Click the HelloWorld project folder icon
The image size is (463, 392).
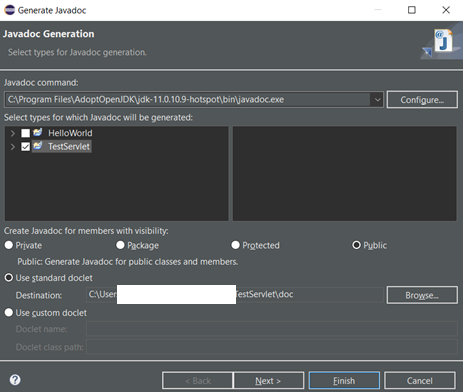click(x=38, y=133)
